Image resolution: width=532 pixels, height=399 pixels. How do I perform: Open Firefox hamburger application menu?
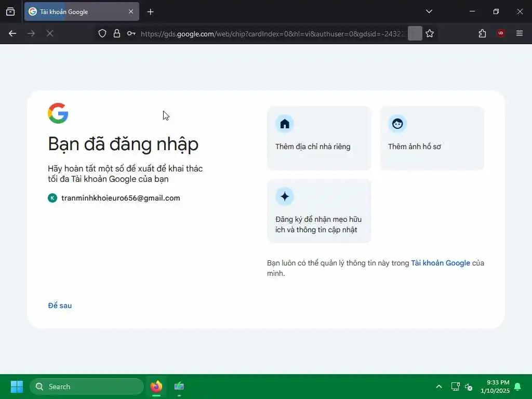point(519,33)
